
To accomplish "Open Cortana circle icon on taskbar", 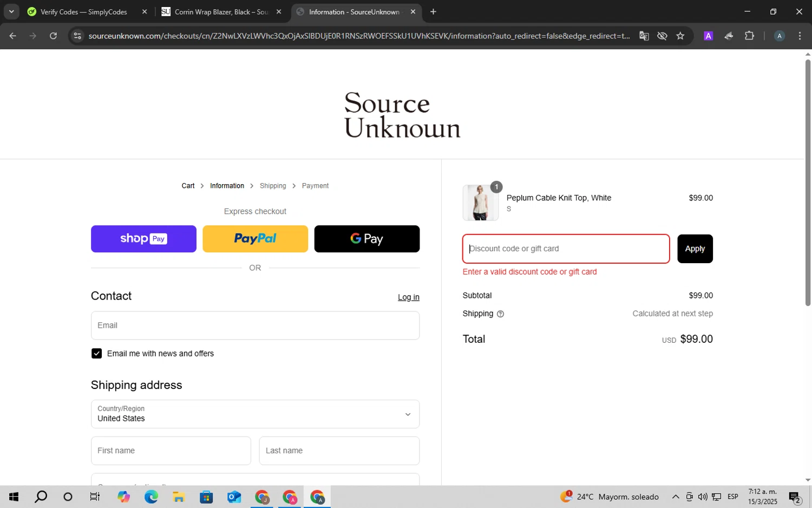I will [x=68, y=497].
